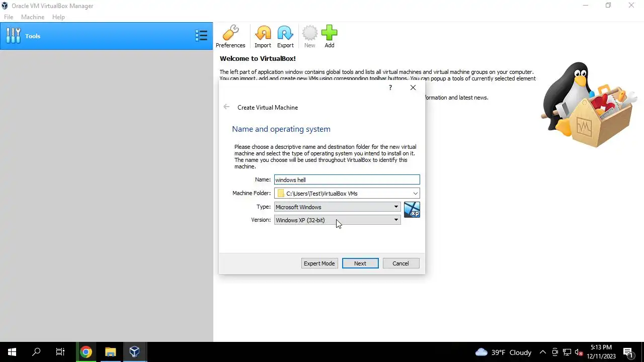Click the Next button
Screen dimensions: 644x362
point(360,263)
